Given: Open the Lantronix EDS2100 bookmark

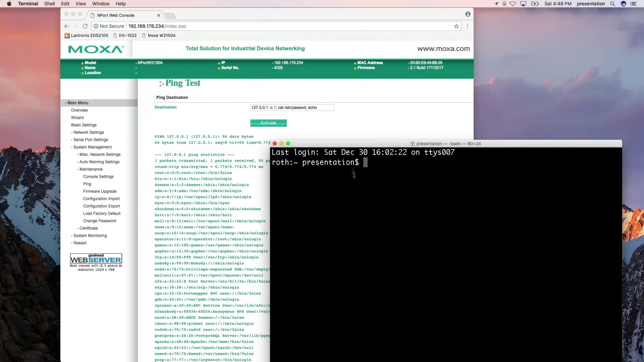Looking at the screenshot, I should click(x=87, y=36).
